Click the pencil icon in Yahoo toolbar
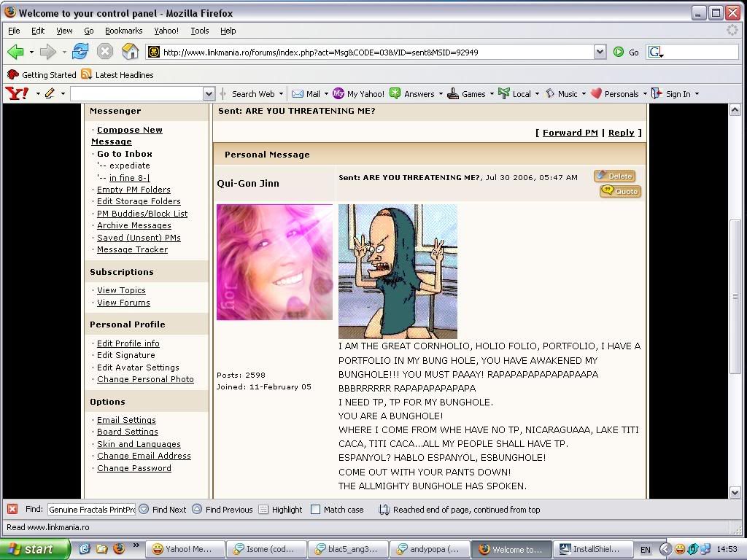The image size is (747, 560). pos(50,93)
